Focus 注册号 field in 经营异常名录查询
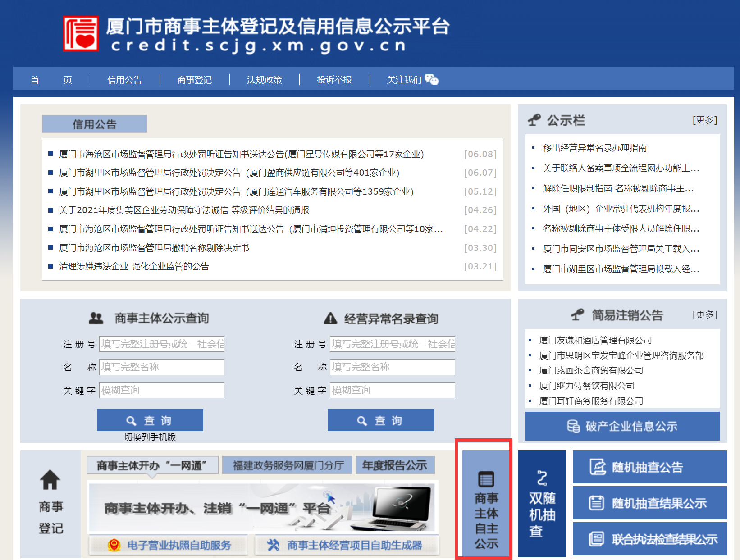 (393, 344)
